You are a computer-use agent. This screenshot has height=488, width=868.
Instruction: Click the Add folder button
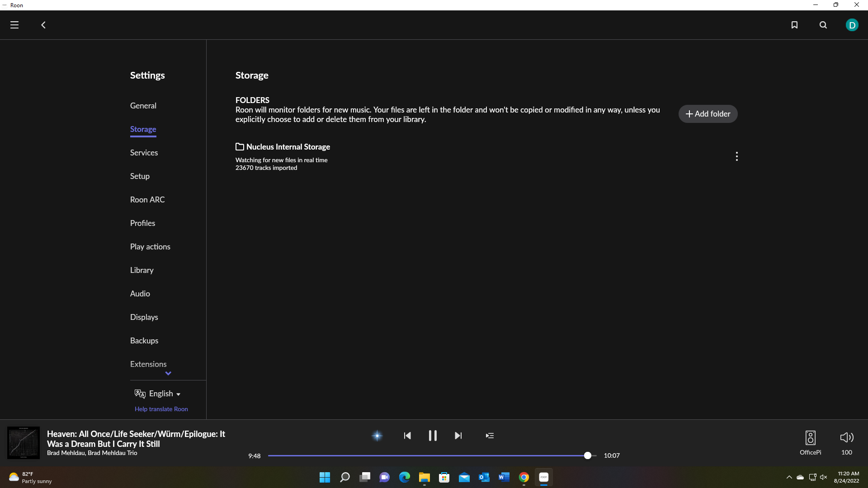coord(708,114)
